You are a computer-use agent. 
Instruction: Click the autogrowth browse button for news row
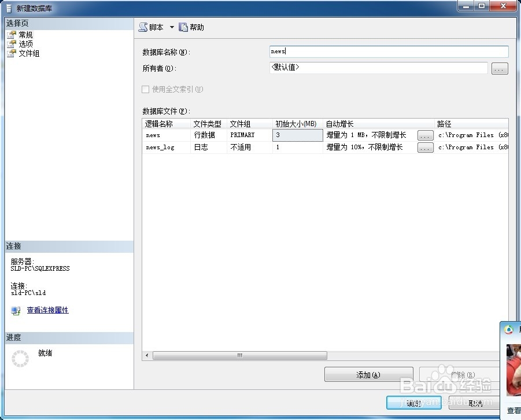point(425,135)
